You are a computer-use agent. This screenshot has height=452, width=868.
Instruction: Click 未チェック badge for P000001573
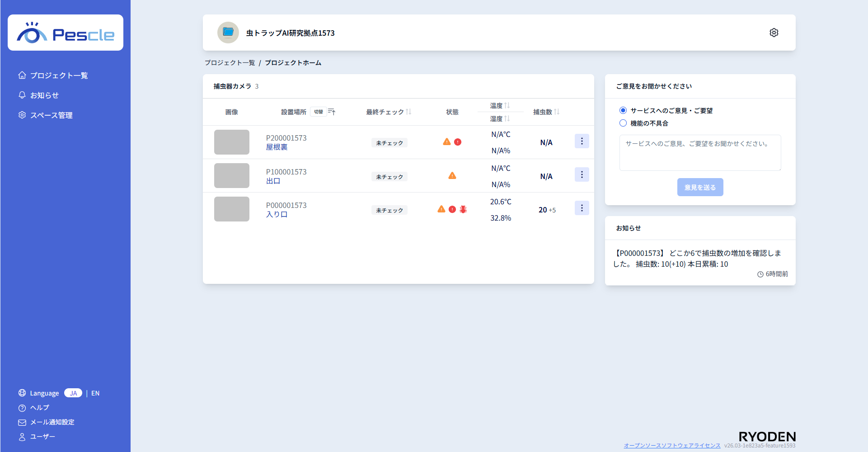click(389, 210)
